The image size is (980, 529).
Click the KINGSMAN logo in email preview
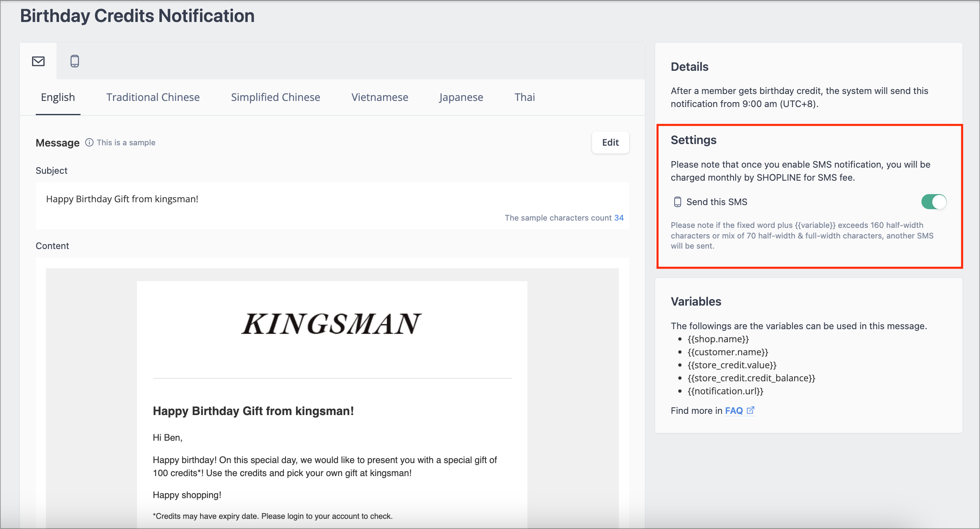[332, 324]
